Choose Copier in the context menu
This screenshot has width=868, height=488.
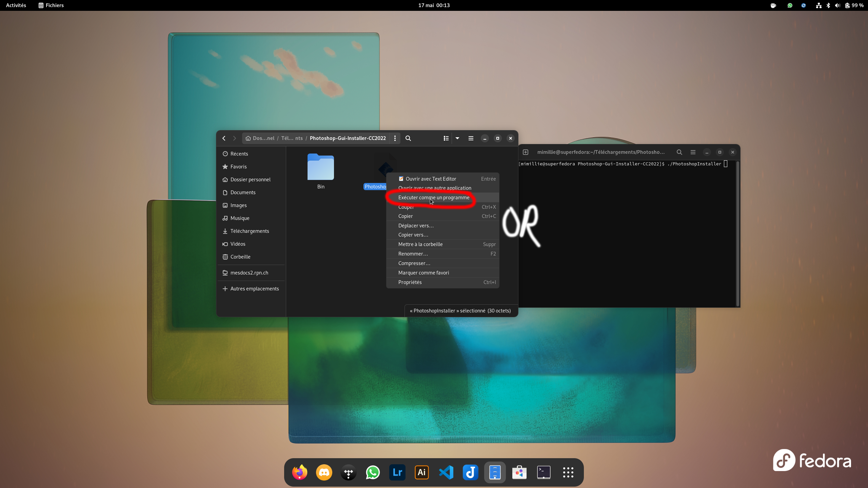pyautogui.click(x=443, y=216)
